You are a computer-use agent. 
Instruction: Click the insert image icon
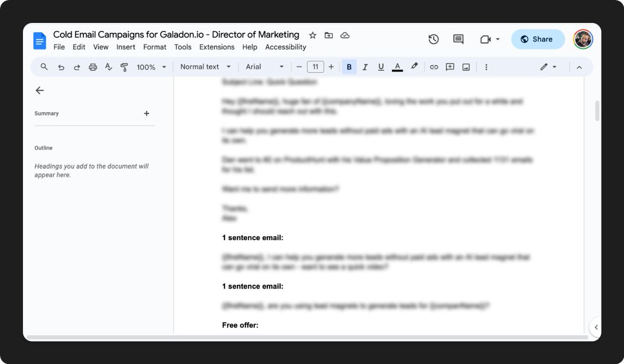click(465, 67)
